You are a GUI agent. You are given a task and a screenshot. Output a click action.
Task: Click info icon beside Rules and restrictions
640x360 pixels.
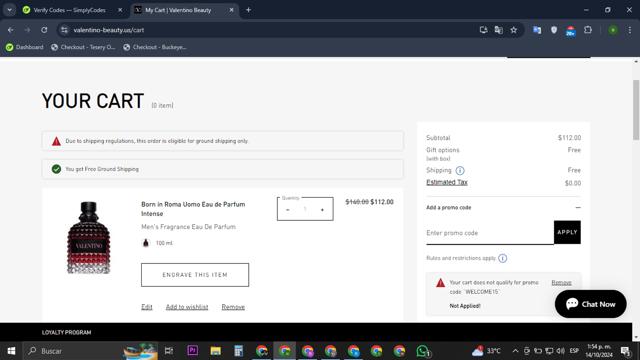(502, 258)
